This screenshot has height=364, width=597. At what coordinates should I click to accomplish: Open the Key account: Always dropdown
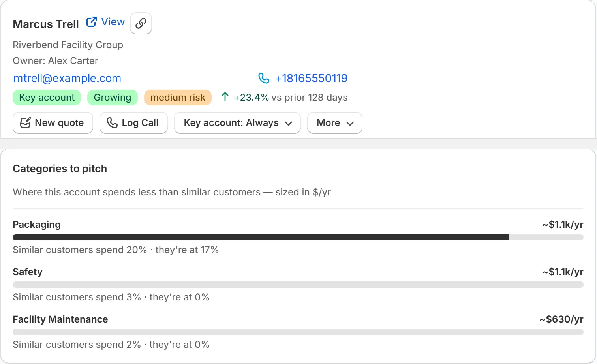click(x=237, y=123)
